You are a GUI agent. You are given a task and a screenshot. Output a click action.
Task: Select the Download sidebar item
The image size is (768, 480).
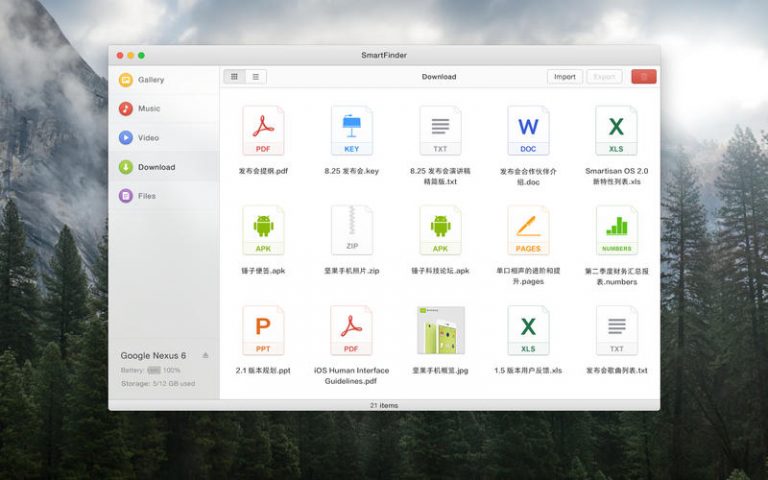[x=155, y=167]
